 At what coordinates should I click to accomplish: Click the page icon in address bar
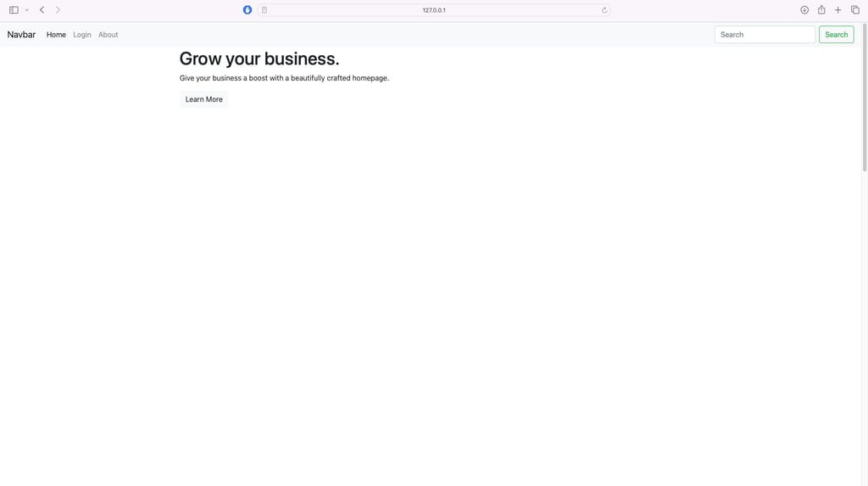(x=264, y=10)
